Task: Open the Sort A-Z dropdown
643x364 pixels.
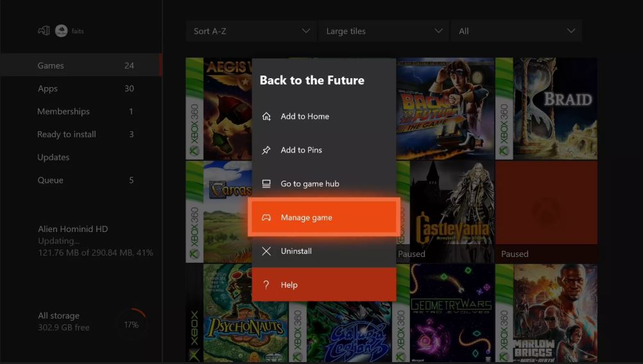Action: [251, 31]
